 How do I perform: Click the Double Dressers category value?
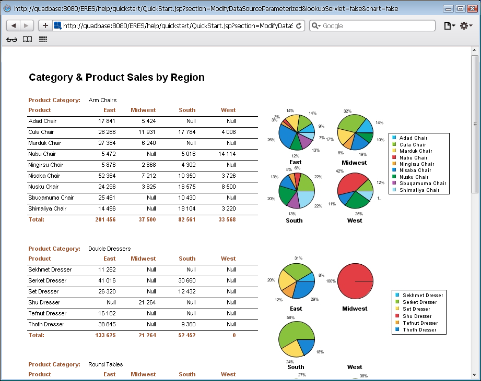109,249
